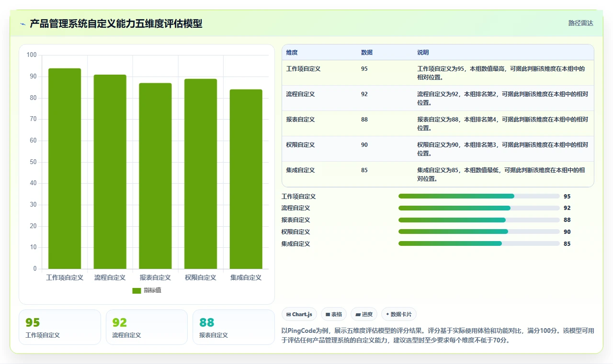Click the y-axis label 100
The image size is (613, 364).
tap(32, 55)
